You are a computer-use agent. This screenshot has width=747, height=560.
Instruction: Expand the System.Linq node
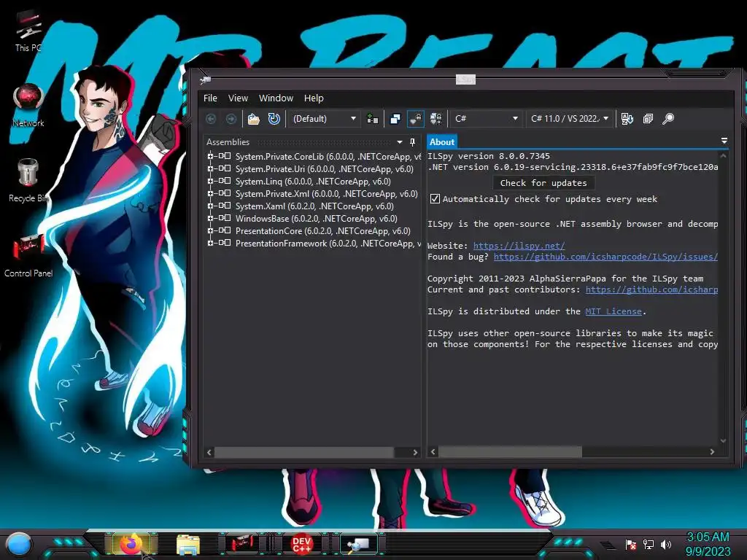tap(210, 181)
